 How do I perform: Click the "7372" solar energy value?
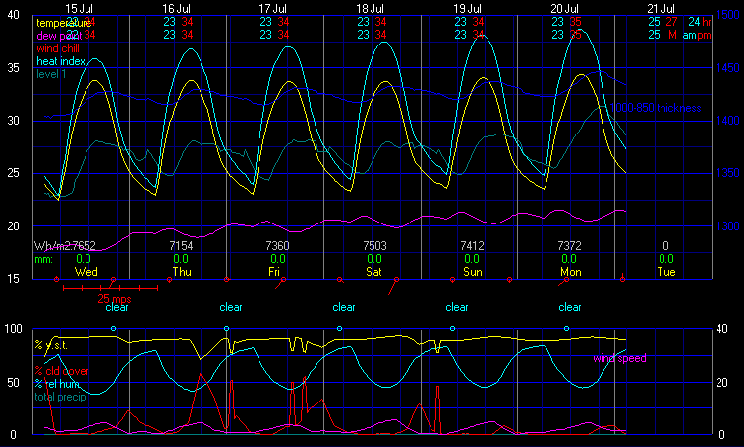(569, 246)
